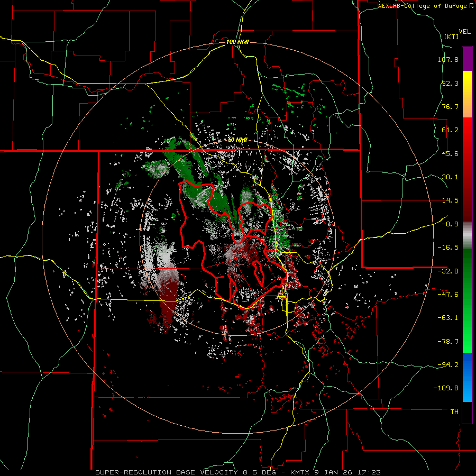Viewport: 476px width, 476px height.
Task: Click the 45.6 legend value
Action: pyautogui.click(x=450, y=153)
